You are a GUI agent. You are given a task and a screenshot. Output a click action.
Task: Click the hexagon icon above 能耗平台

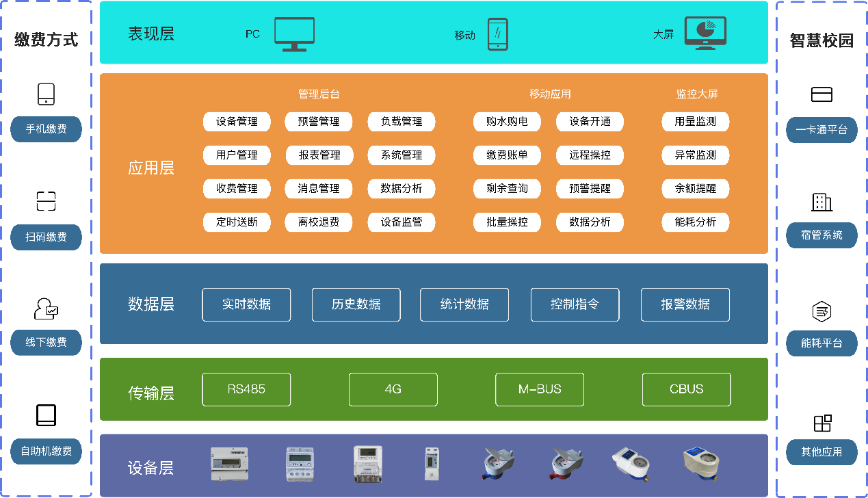point(821,311)
